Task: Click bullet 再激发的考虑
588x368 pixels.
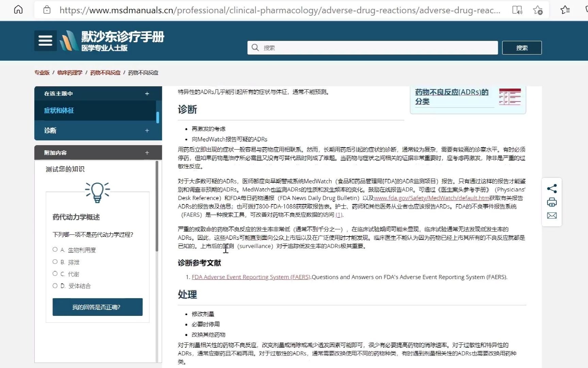Action: click(x=209, y=129)
